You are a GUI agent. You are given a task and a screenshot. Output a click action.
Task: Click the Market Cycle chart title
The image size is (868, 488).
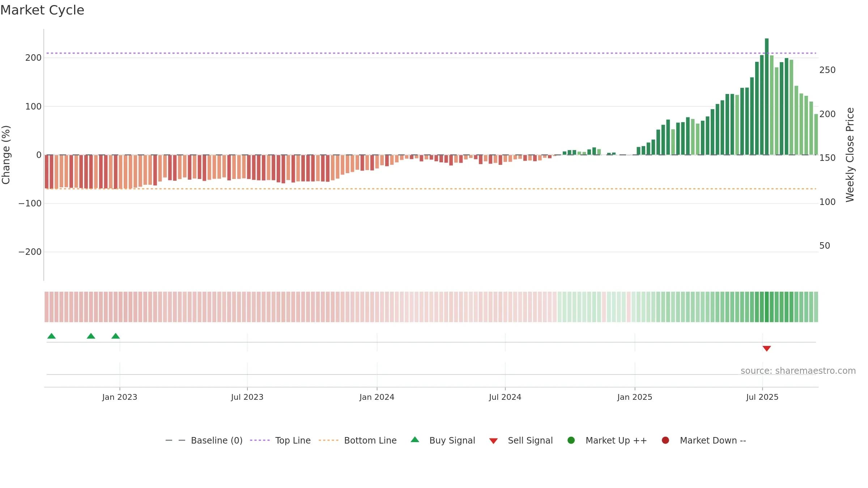point(42,10)
